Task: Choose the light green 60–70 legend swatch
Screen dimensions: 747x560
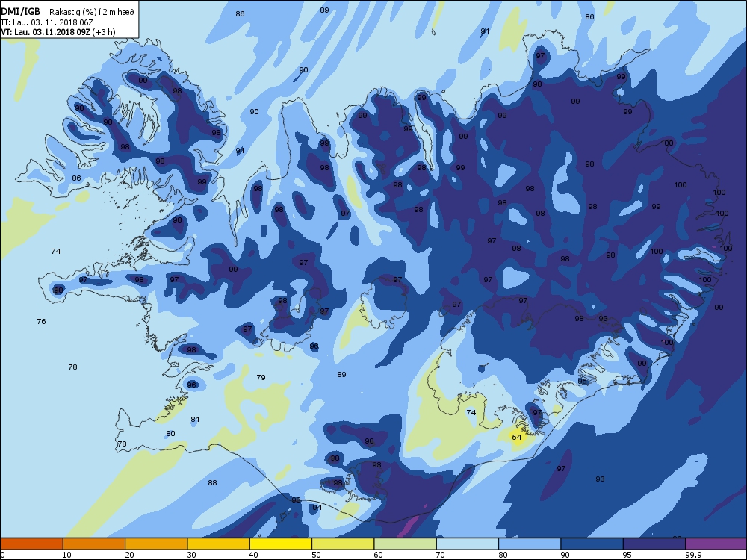Action: (406, 544)
